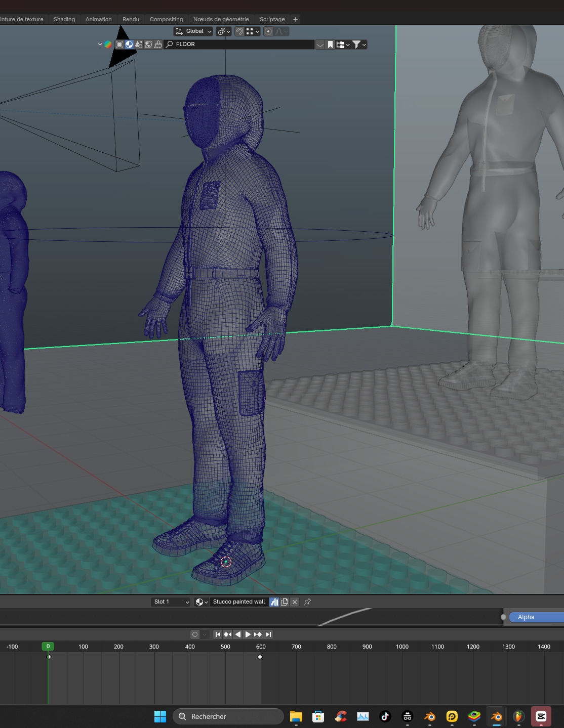Viewport: 564px width, 728px height.
Task: Open the colorful editor type icon
Action: (x=108, y=45)
